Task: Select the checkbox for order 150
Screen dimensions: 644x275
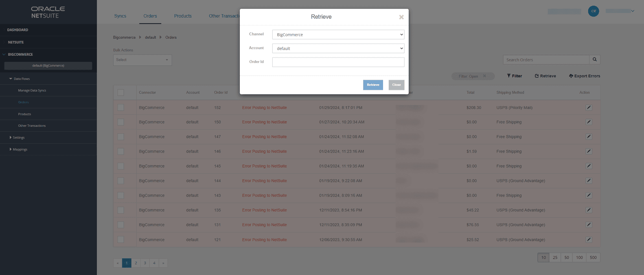Action: (x=120, y=122)
